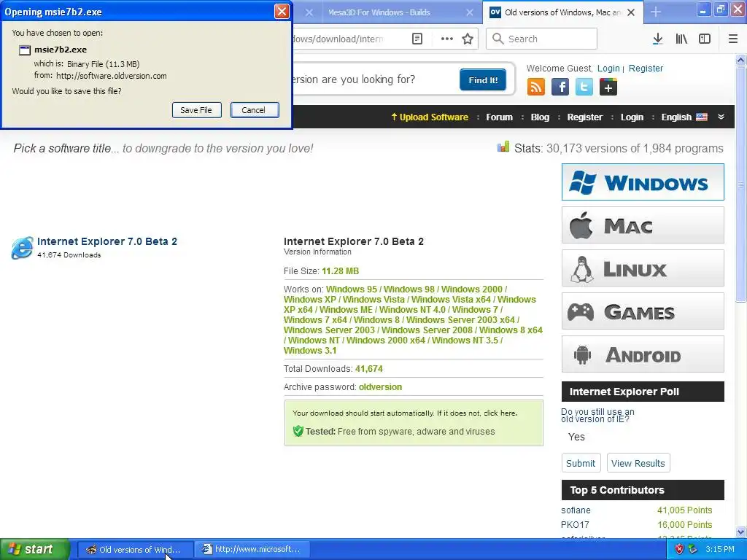Click the msie7b2.exe file icon in dialog
Image resolution: width=747 pixels, height=560 pixels.
[25, 50]
